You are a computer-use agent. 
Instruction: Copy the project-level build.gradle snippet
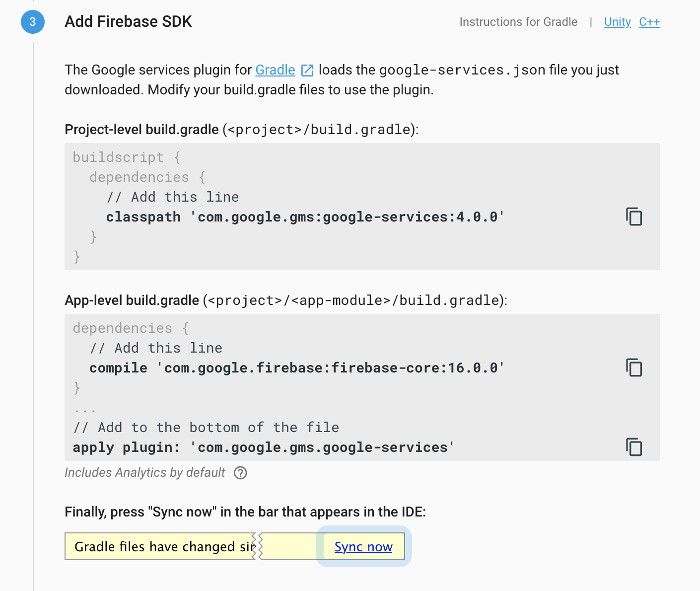[x=634, y=217]
